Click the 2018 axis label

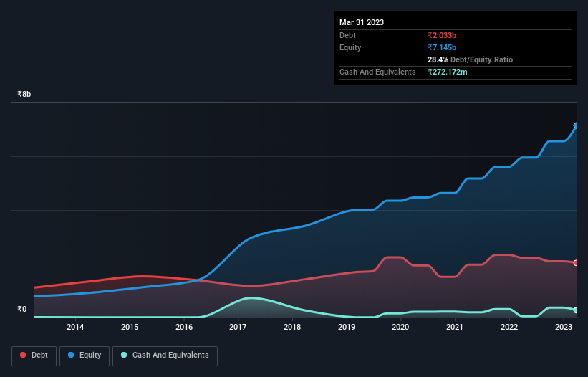[x=292, y=327]
